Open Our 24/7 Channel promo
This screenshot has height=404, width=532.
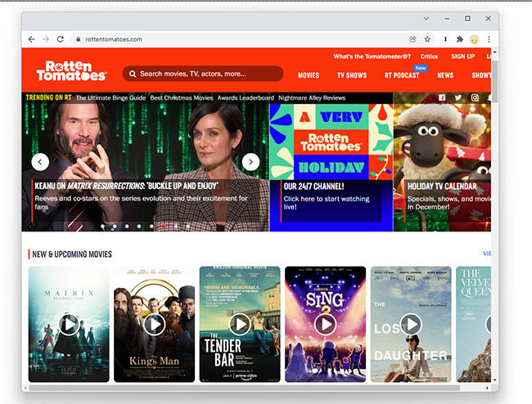[x=313, y=186]
